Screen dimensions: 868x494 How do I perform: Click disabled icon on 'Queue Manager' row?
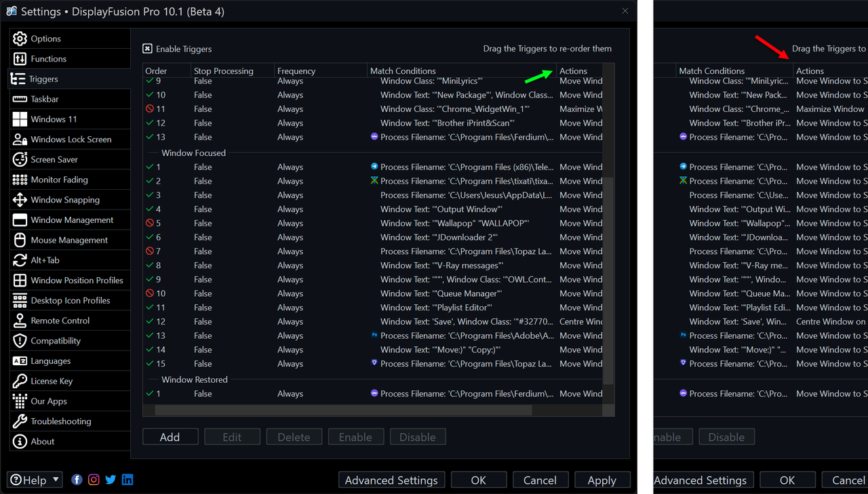tap(150, 293)
